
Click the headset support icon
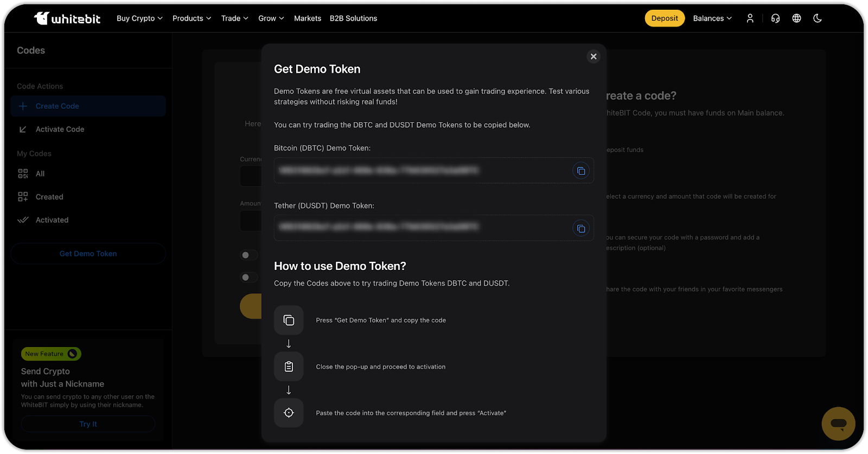(x=775, y=18)
